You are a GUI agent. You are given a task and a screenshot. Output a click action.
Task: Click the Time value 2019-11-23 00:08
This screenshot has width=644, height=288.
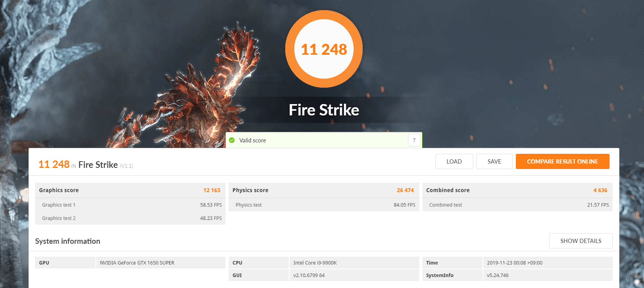515,263
